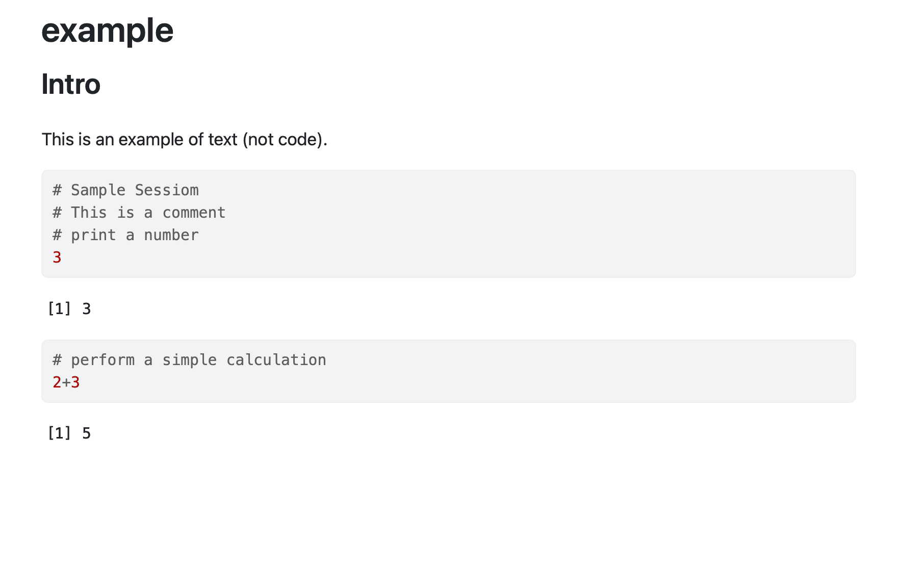This screenshot has width=924, height=567.
Task: Click the "Intro" section heading
Action: click(x=71, y=84)
